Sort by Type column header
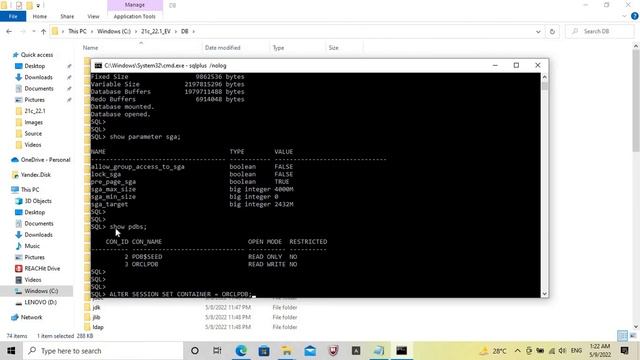 [278, 48]
